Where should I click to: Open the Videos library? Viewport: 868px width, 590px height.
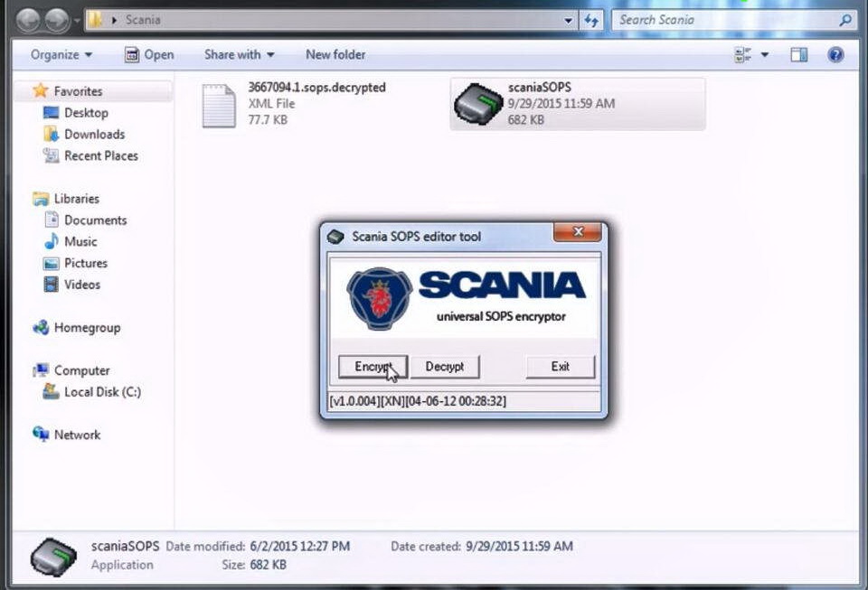(x=82, y=285)
